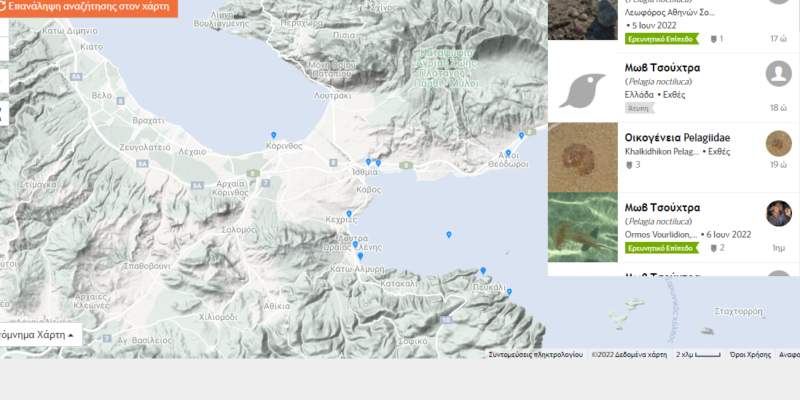This screenshot has width=800, height=400.
Task: Click the gray bird placeholder icon
Action: tap(582, 88)
